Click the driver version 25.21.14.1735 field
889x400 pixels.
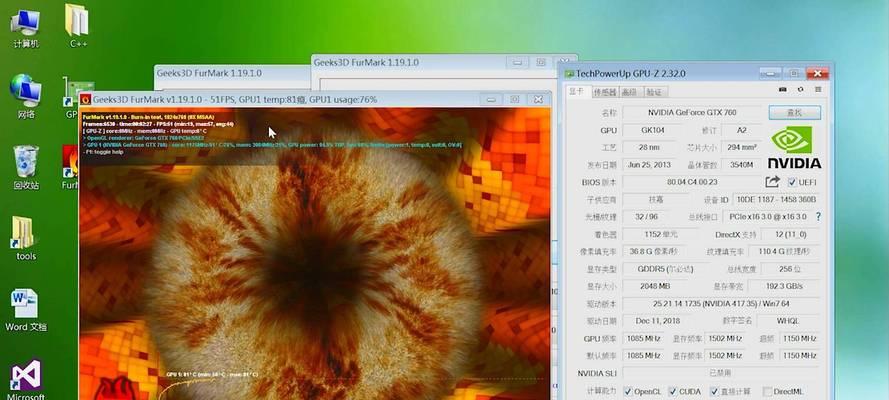point(721,304)
